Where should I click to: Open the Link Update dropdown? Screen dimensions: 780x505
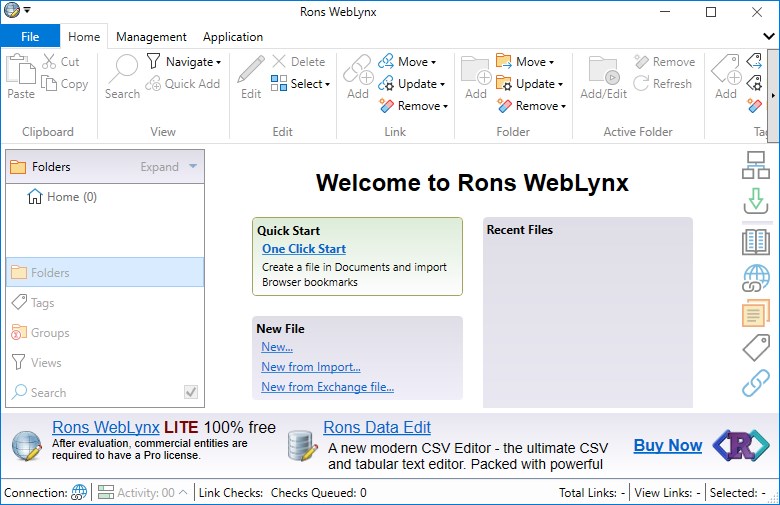click(411, 84)
